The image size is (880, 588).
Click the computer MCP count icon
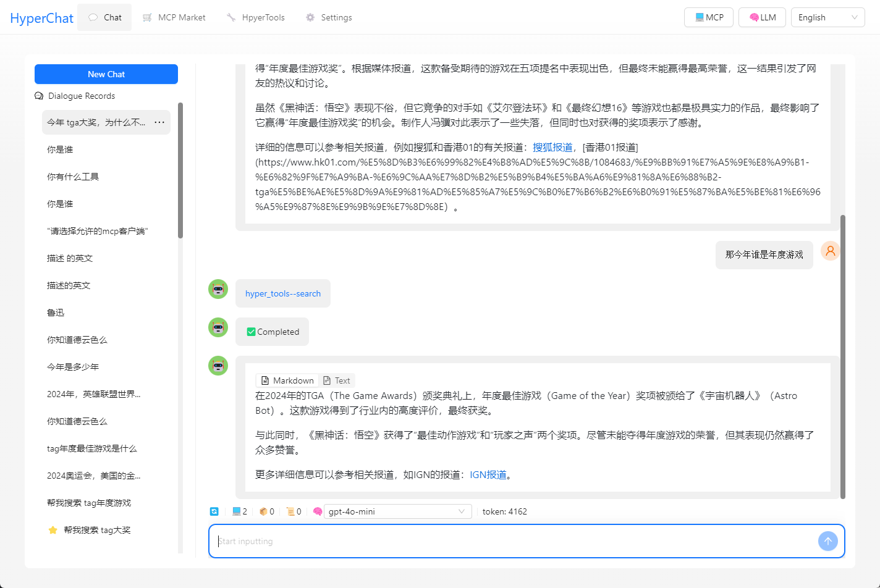pos(236,511)
